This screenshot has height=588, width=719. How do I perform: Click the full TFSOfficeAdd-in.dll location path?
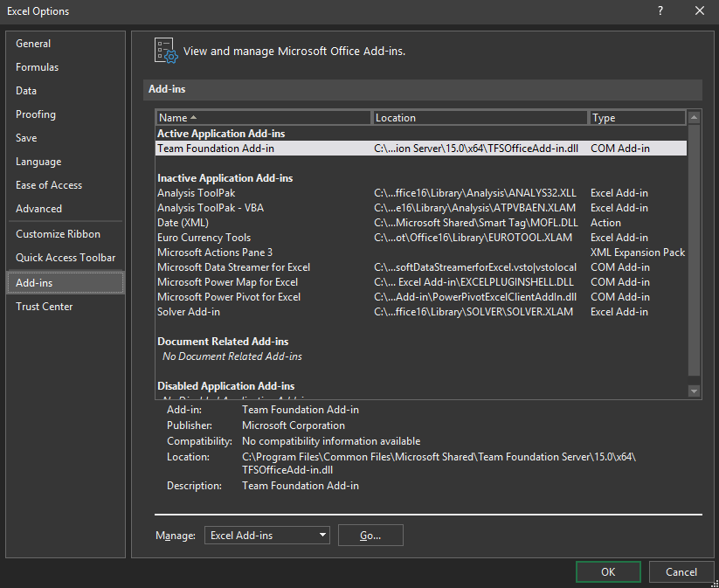pyautogui.click(x=439, y=463)
